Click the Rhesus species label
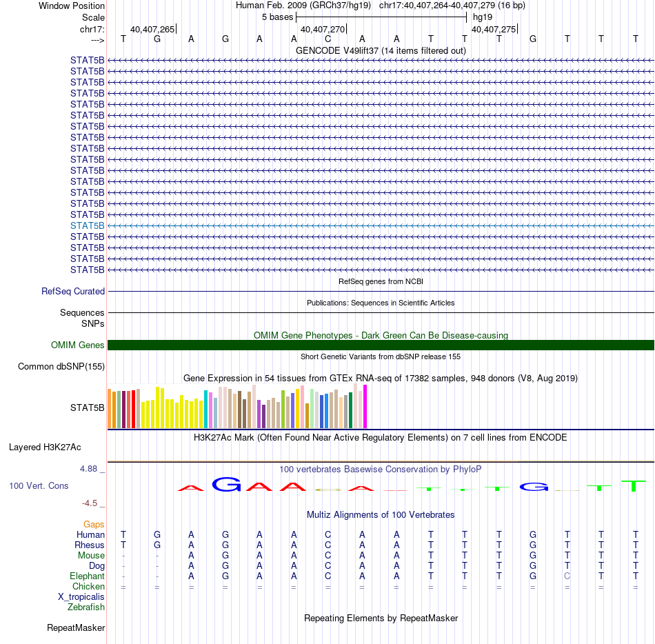Viewport: 655px width, 644px height. point(89,545)
